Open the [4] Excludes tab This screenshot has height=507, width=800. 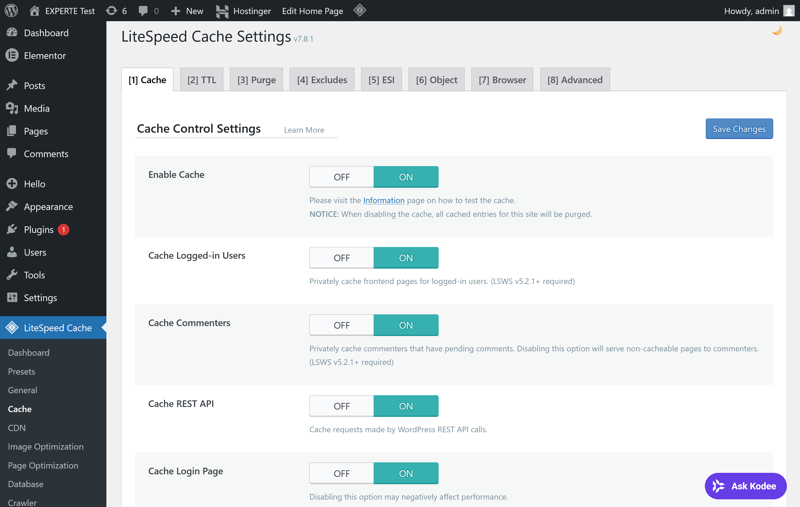tap(322, 80)
